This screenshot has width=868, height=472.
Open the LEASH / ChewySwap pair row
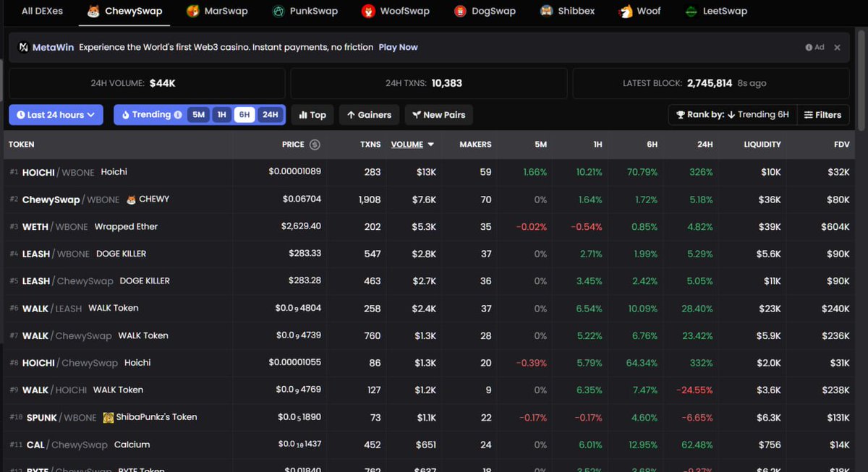[x=431, y=281]
